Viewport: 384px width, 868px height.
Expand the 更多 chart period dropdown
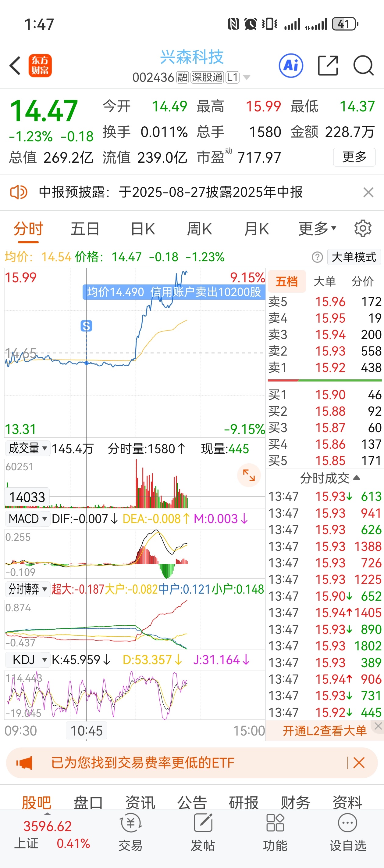(317, 229)
